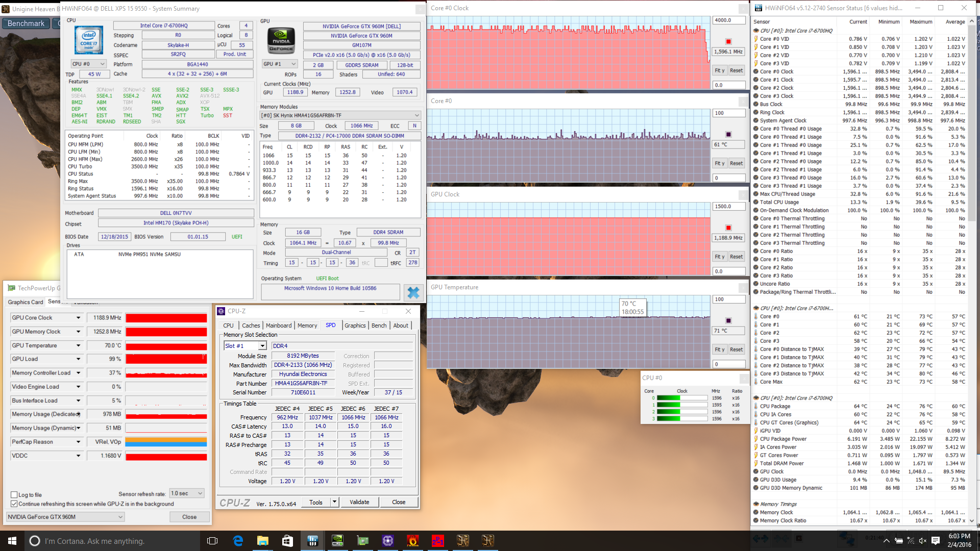Image resolution: width=980 pixels, height=551 pixels.
Task: Click Reset on the GPU Clock graph
Action: pyautogui.click(x=736, y=257)
